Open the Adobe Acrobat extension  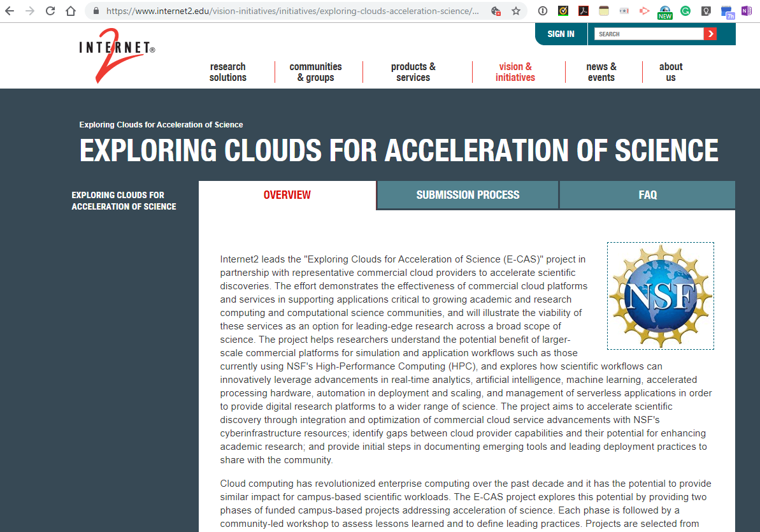[583, 11]
